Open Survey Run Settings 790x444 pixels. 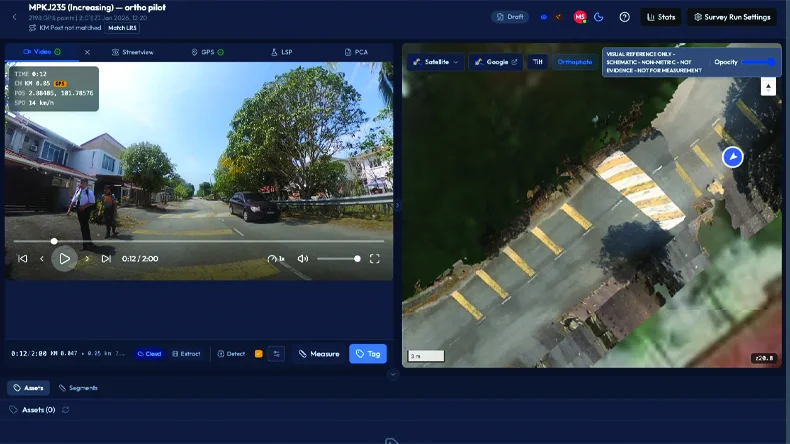[732, 17]
